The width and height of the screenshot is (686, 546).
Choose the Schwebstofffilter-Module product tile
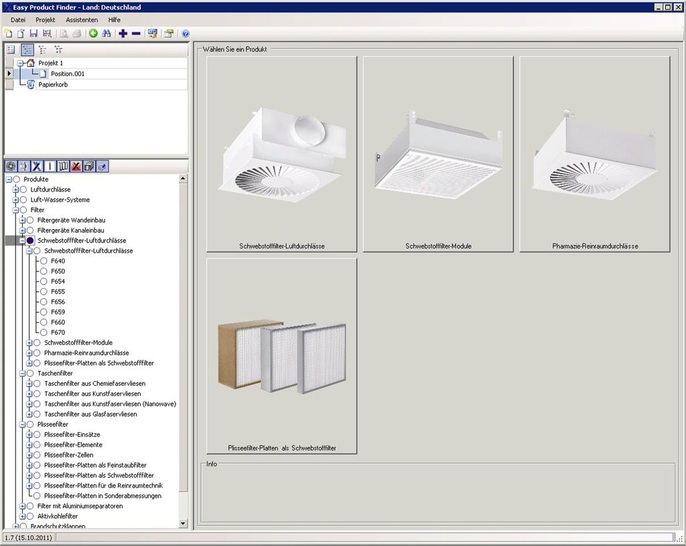[437, 155]
